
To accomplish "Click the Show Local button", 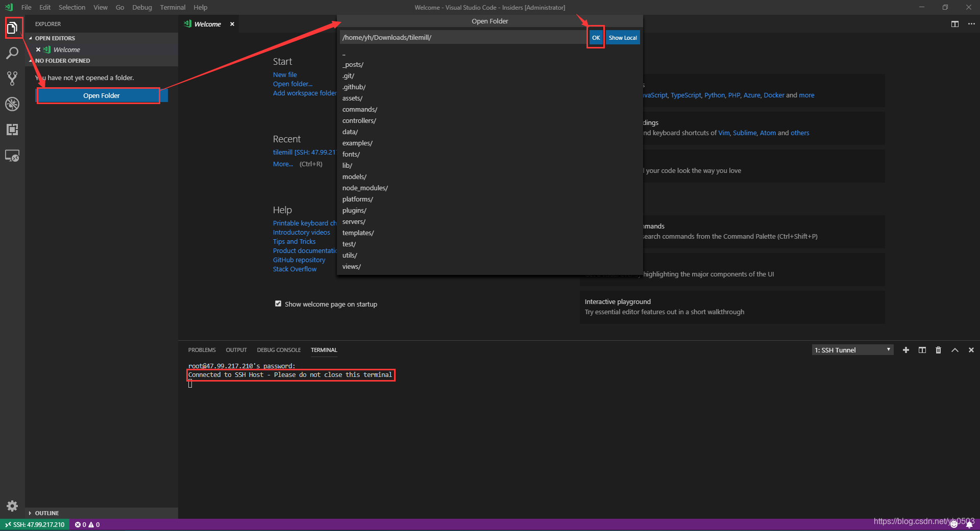I will (x=623, y=38).
